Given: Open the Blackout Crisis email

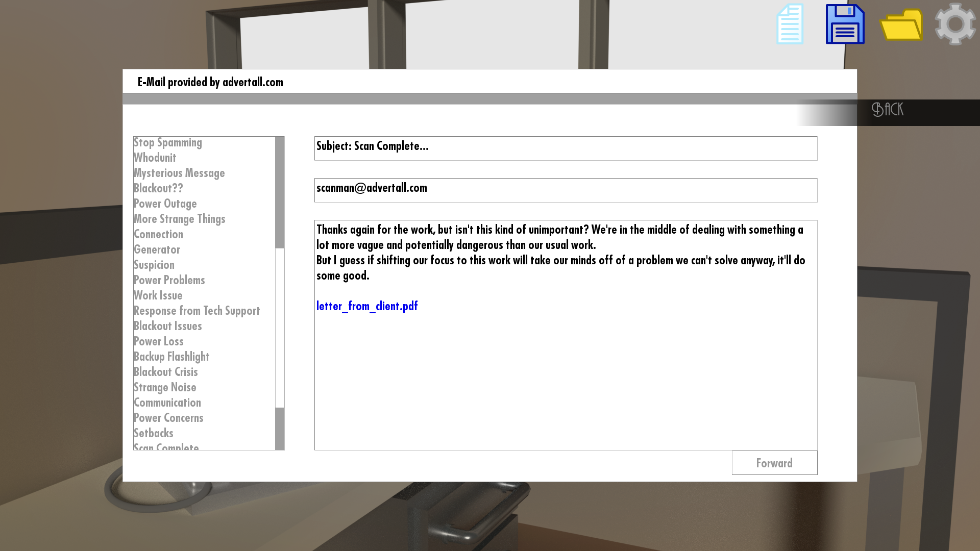Looking at the screenshot, I should click(x=165, y=372).
